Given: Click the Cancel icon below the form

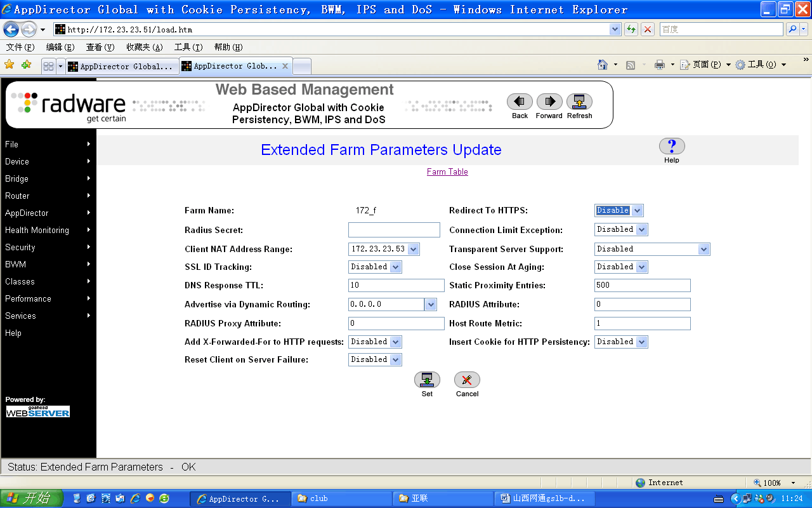Looking at the screenshot, I should pyautogui.click(x=467, y=380).
